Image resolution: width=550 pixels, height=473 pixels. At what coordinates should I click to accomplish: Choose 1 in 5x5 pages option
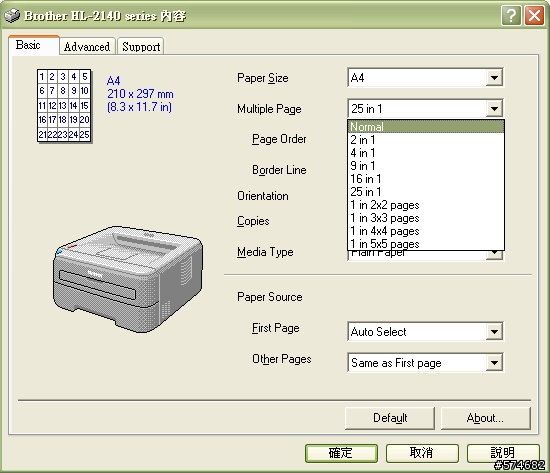[426, 244]
